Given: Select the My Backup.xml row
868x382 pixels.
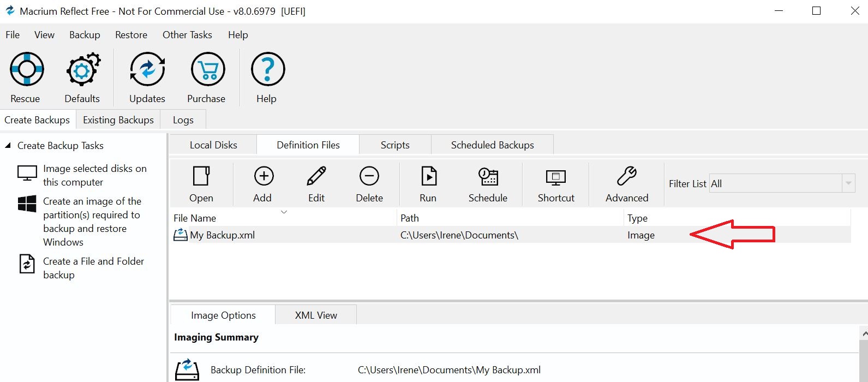Looking at the screenshot, I should click(x=223, y=235).
